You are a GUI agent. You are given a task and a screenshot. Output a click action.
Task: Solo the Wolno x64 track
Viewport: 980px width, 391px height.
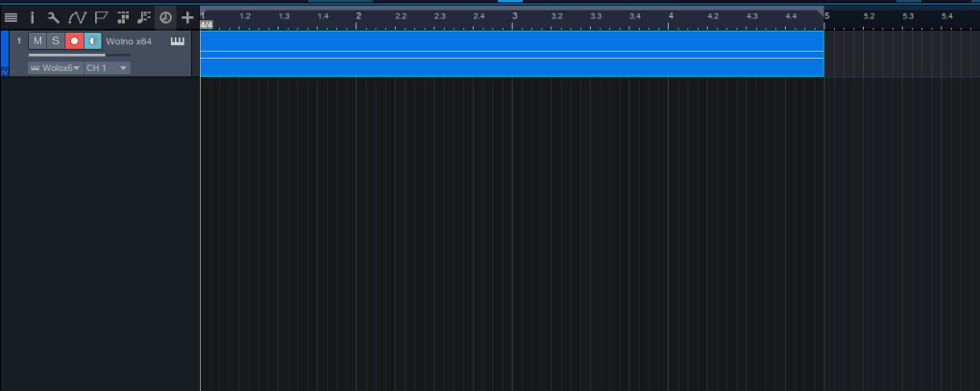[x=56, y=41]
